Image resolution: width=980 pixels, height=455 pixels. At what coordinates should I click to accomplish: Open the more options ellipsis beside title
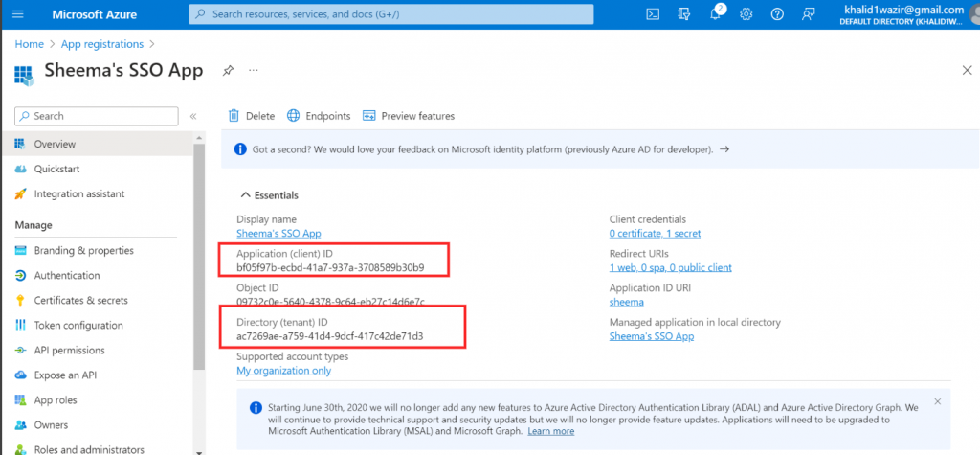253,70
